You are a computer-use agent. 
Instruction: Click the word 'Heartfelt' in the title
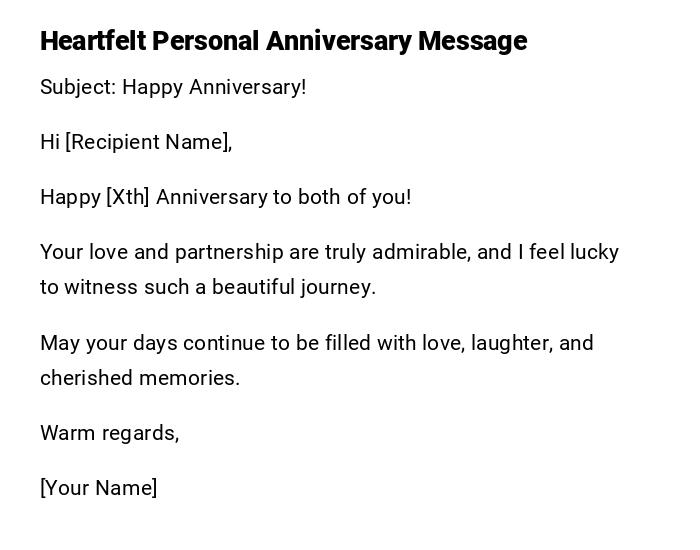(x=91, y=41)
